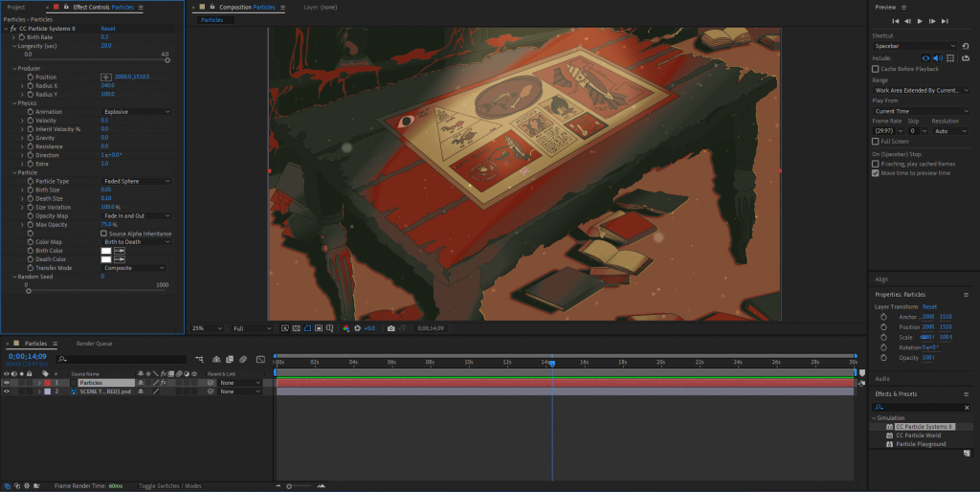Click the timeline search field
980x492 pixels.
122,359
